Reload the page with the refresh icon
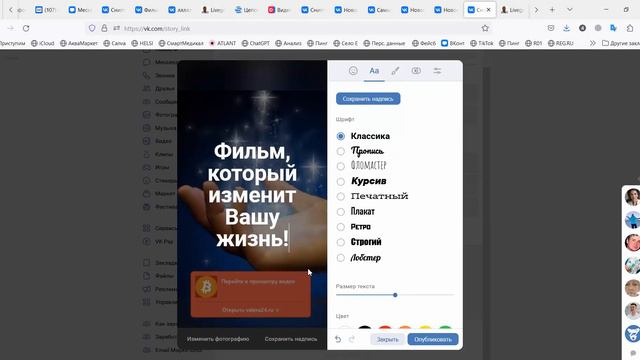640x360 pixels. [26, 28]
